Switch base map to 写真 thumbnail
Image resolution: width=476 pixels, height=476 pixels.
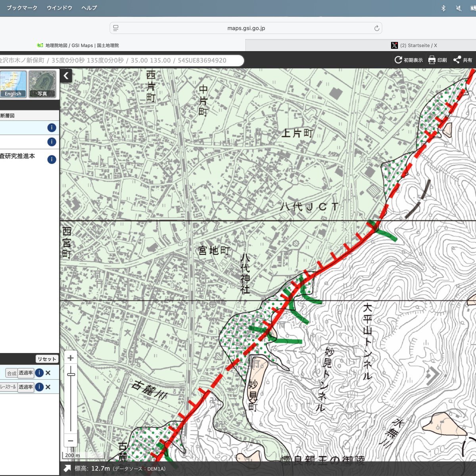[42, 84]
